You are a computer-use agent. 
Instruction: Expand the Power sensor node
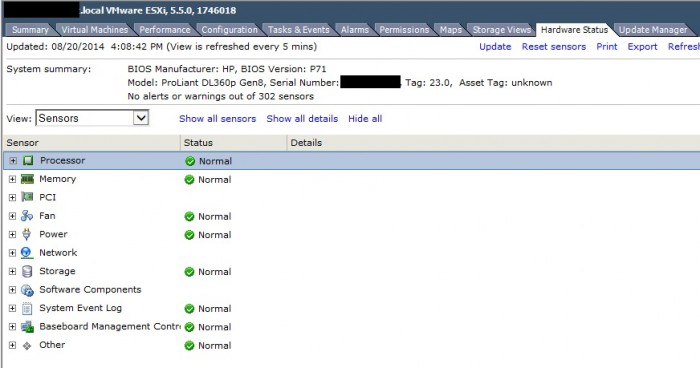(x=12, y=234)
